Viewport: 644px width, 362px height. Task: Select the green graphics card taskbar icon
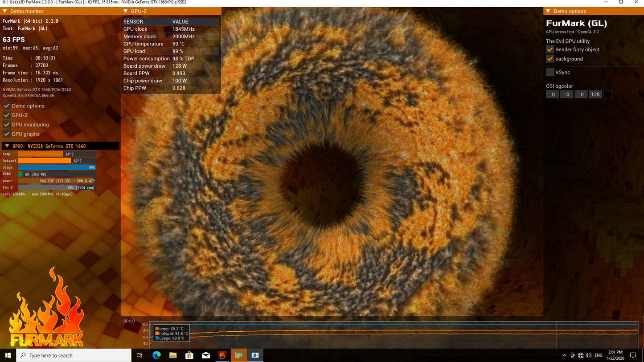[x=239, y=355]
